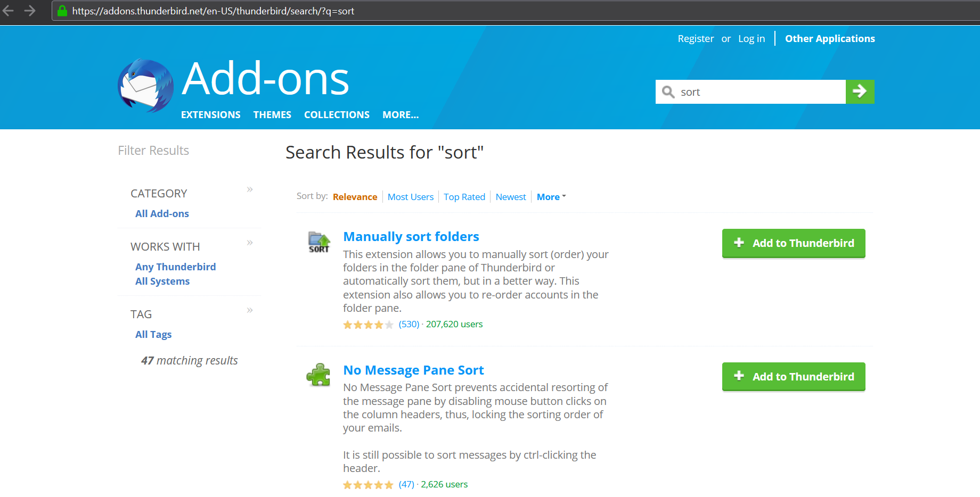Sort results by Relevance
Viewport: 980px width, 497px height.
click(355, 197)
